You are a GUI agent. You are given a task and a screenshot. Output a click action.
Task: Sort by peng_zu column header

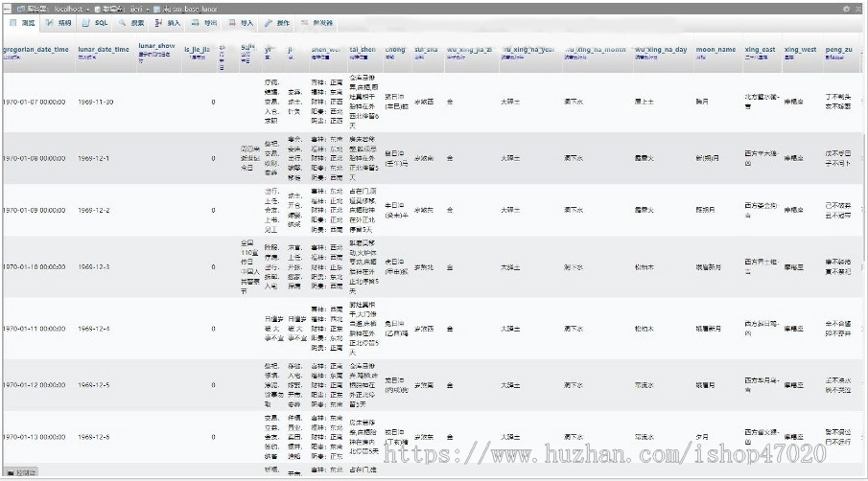tap(838, 49)
